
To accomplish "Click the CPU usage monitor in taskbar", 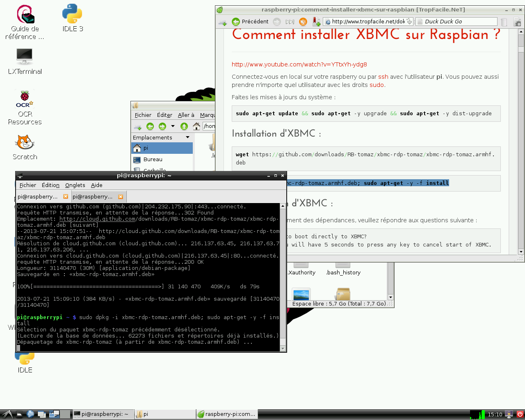I will click(x=477, y=414).
